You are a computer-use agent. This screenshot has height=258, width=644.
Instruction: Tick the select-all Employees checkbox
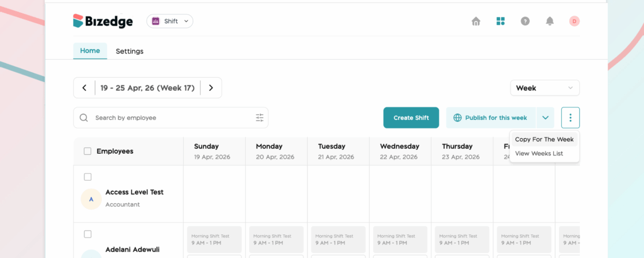[x=87, y=151]
